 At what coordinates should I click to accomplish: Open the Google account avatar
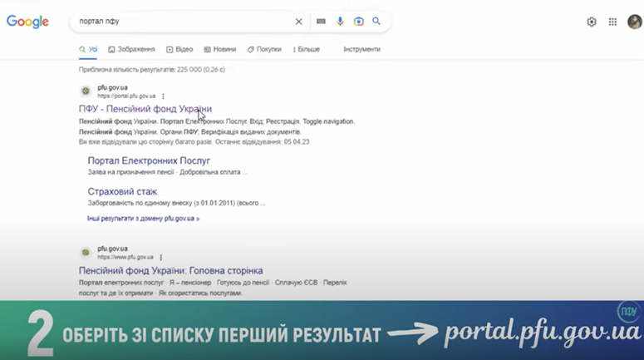[634, 22]
